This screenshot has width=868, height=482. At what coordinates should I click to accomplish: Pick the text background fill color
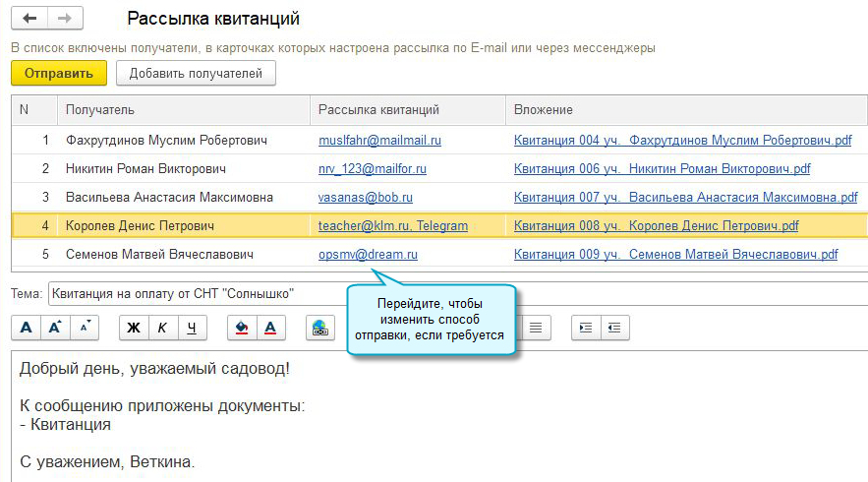242,328
